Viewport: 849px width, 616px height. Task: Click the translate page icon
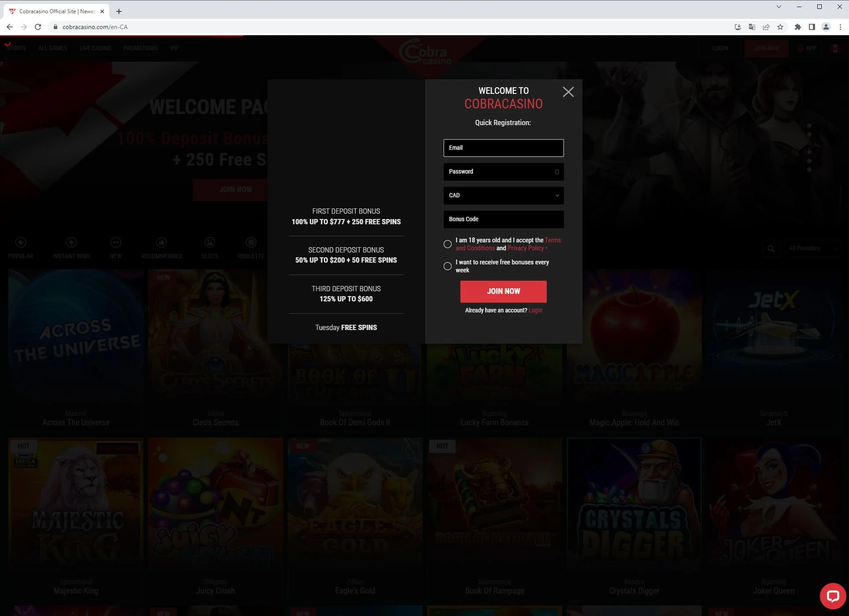[x=752, y=27]
